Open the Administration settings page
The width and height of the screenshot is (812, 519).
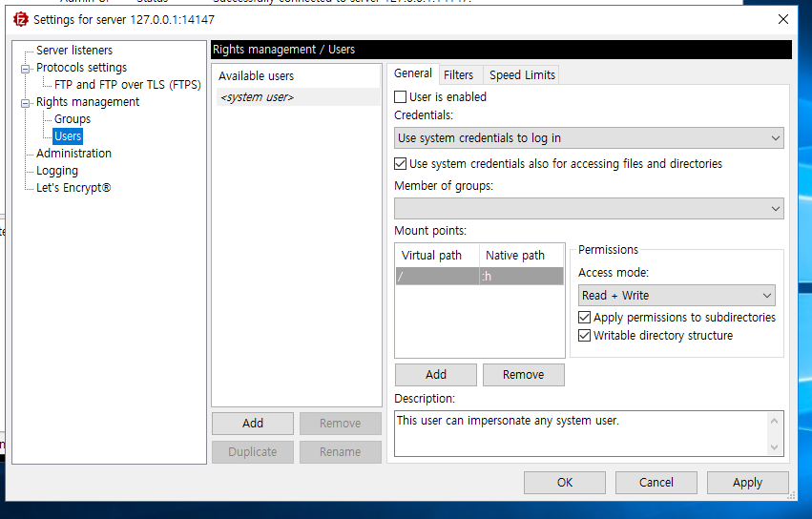(73, 154)
